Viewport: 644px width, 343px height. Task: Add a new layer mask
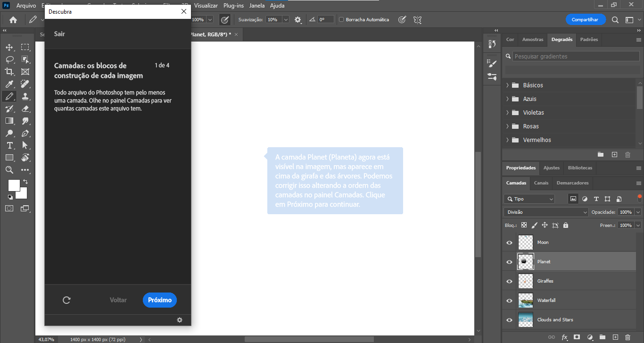click(x=577, y=337)
